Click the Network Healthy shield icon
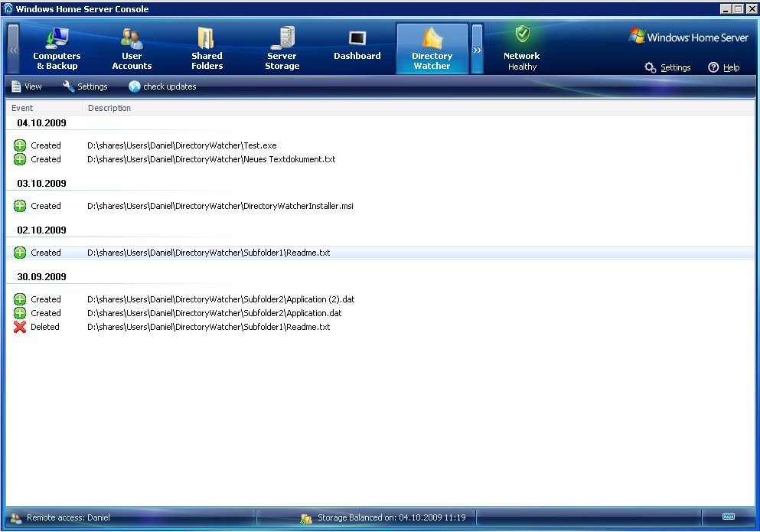Image resolution: width=760 pixels, height=532 pixels. [x=523, y=34]
